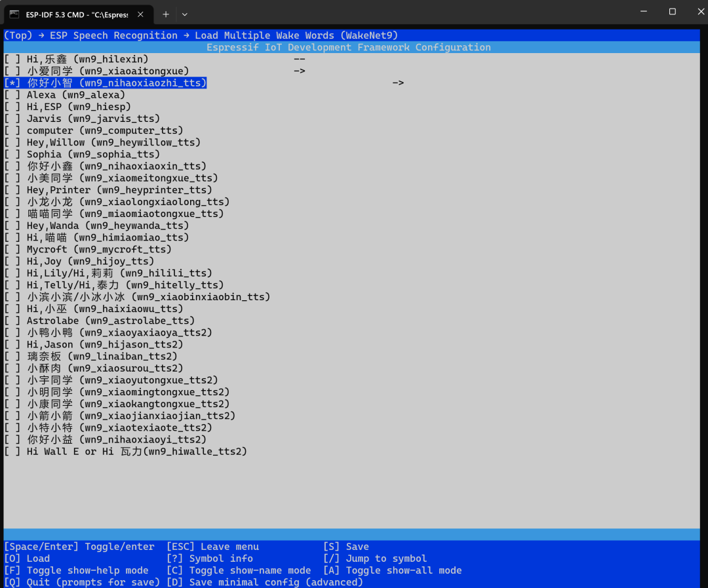The width and height of the screenshot is (708, 588).
Task: Click [?] Symbol info hint
Action: pyautogui.click(x=210, y=559)
